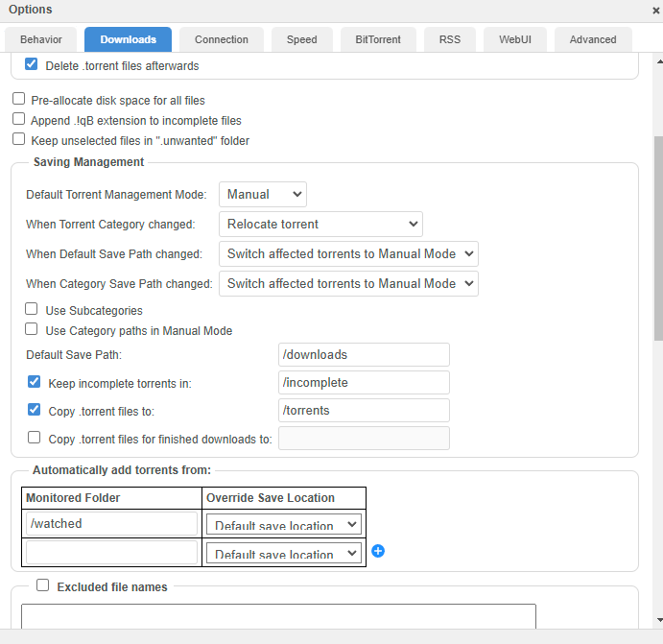663x644 pixels.
Task: Enable Pre-allocate disk space for all files
Action: (x=18, y=99)
